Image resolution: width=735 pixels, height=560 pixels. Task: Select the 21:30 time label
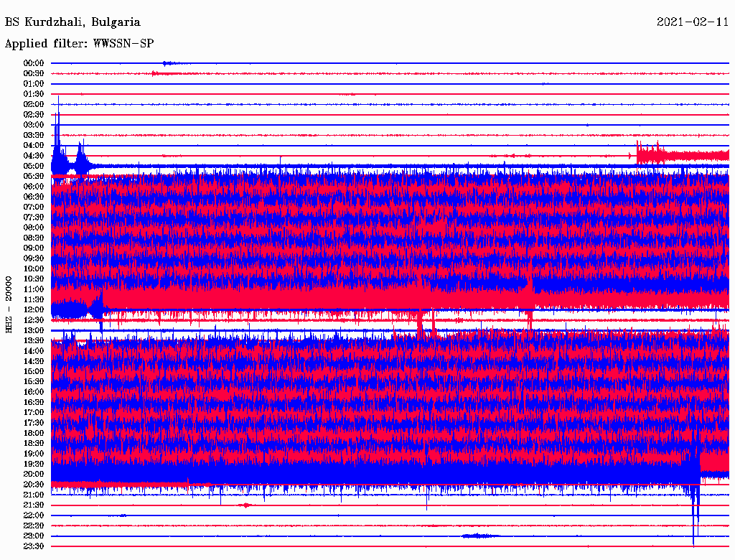34,505
